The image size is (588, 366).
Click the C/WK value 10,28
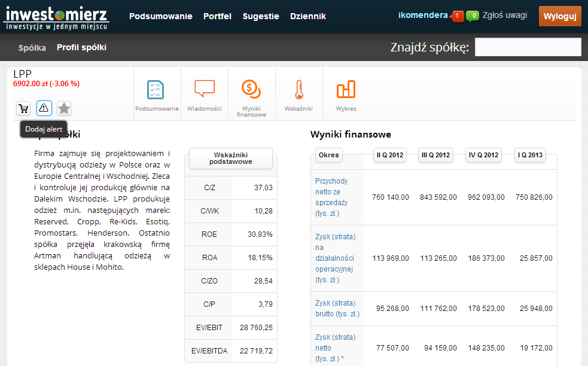(x=263, y=211)
